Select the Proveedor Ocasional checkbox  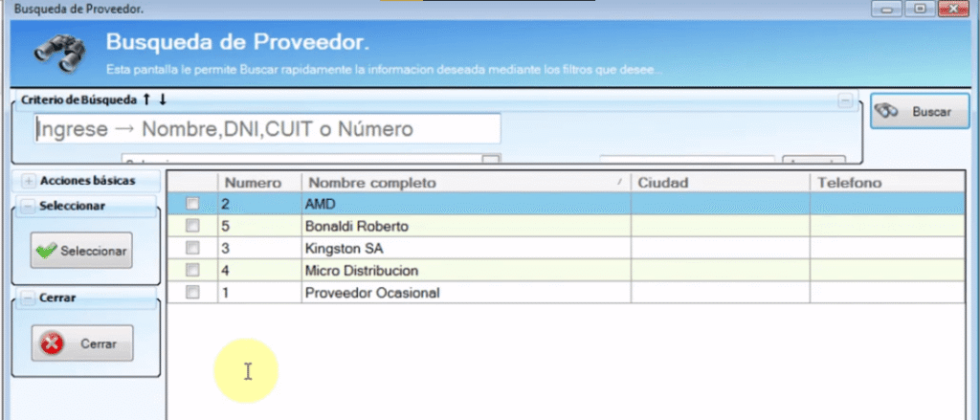192,293
